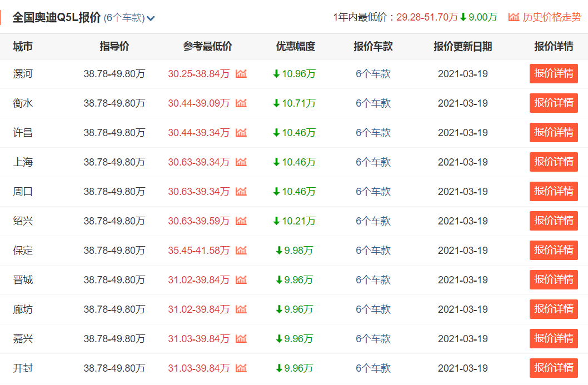Click 报价详情 button for 衡水
The height and width of the screenshot is (385, 588).
[554, 103]
